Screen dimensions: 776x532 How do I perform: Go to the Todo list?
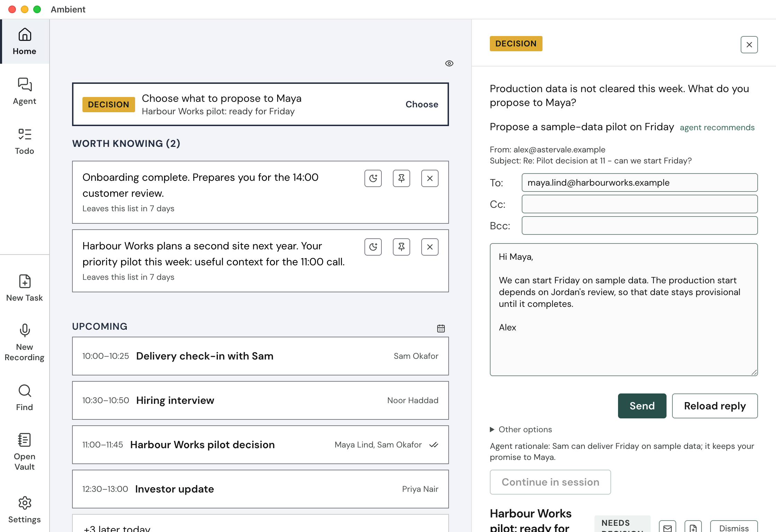coord(25,141)
